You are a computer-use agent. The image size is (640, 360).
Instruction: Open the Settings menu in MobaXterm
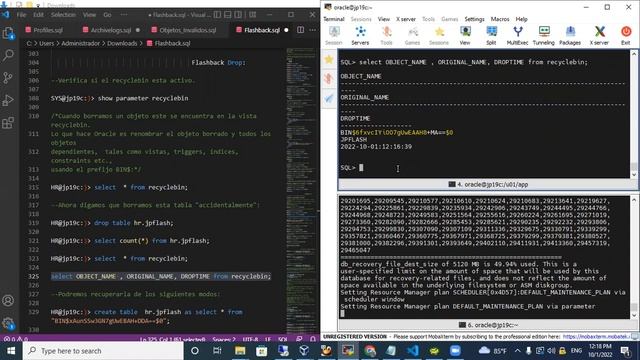coord(474,19)
